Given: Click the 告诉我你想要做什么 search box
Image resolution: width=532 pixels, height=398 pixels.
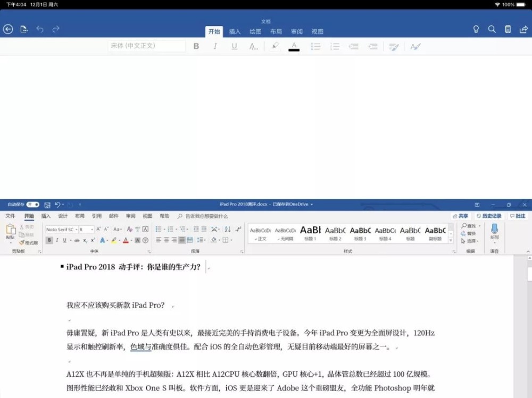Looking at the screenshot, I should click(x=203, y=216).
